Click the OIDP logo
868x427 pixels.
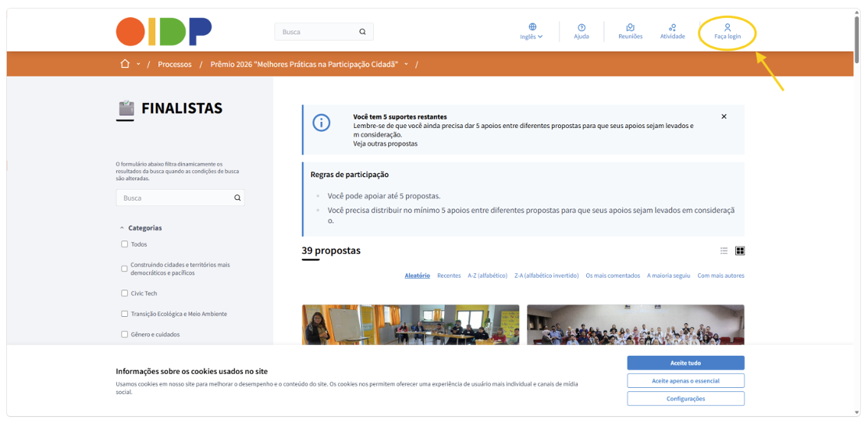[x=164, y=31]
